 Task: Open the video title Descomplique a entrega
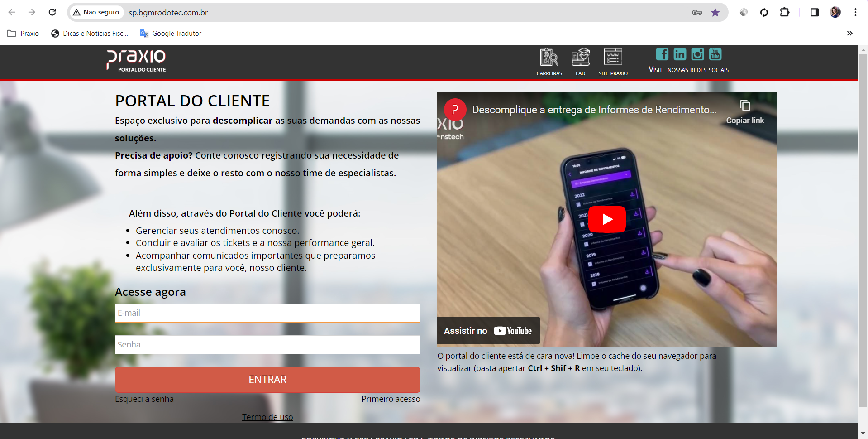tap(594, 110)
